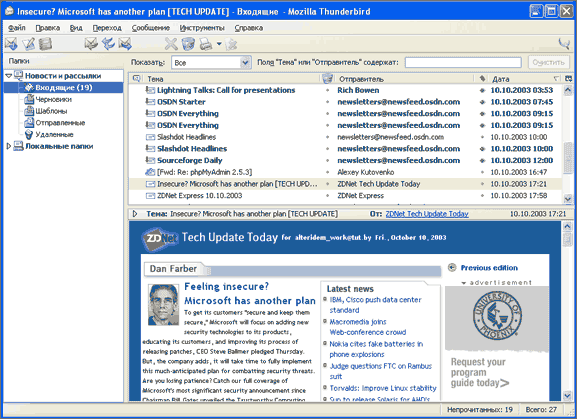577x419 pixels.
Task: Click the Templates (Шаблоны) folder icon
Action: 29,111
